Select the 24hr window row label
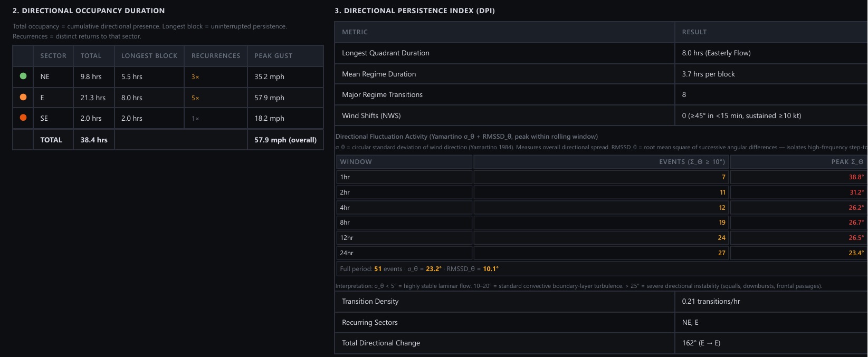The image size is (868, 357). coord(347,253)
